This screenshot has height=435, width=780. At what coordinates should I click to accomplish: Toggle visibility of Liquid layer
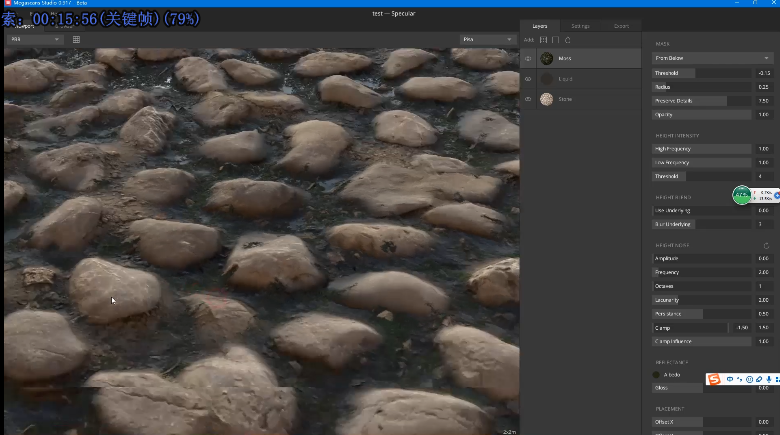click(528, 79)
